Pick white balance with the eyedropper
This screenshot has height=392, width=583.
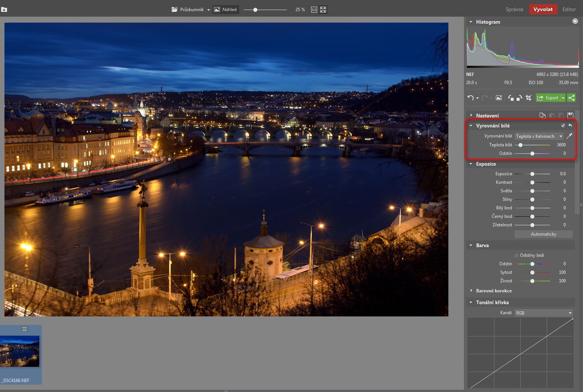(569, 136)
